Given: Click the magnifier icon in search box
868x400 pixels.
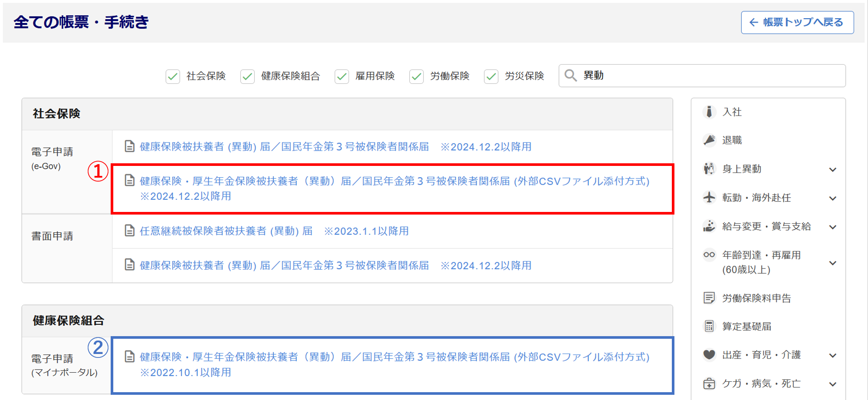Looking at the screenshot, I should (x=571, y=76).
